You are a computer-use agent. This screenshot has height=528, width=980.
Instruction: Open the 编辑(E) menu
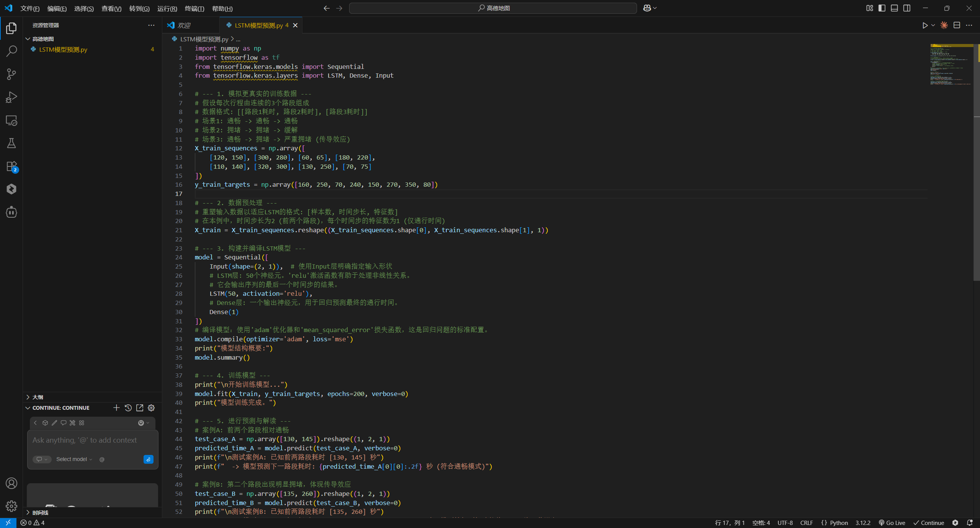pos(57,8)
